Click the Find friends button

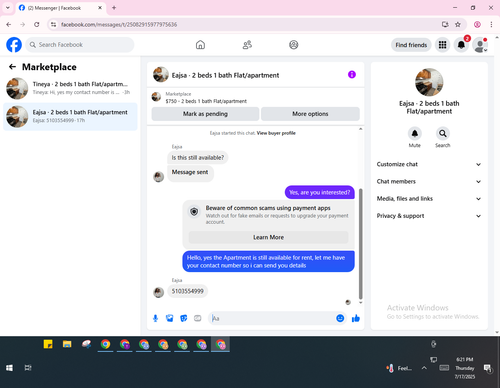[411, 45]
